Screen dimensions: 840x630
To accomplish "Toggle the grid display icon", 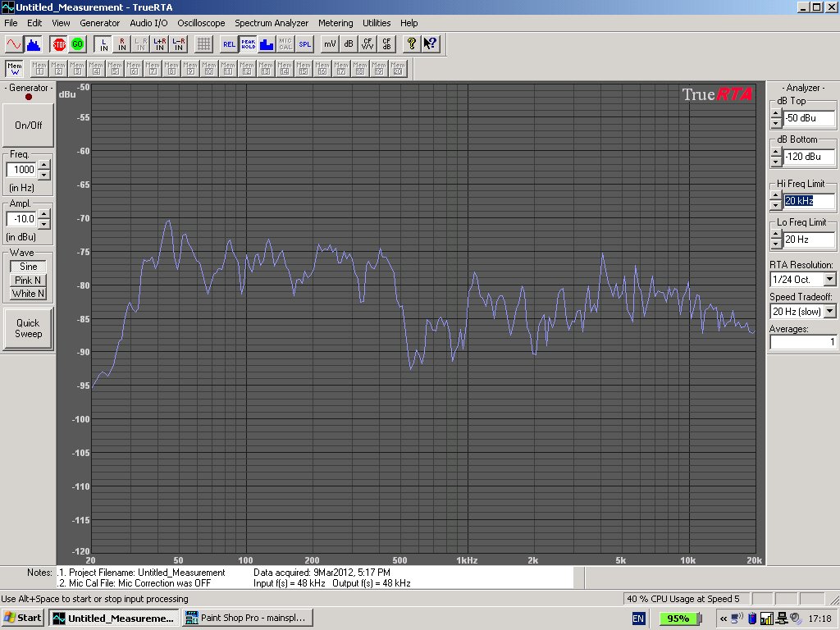I will (203, 44).
